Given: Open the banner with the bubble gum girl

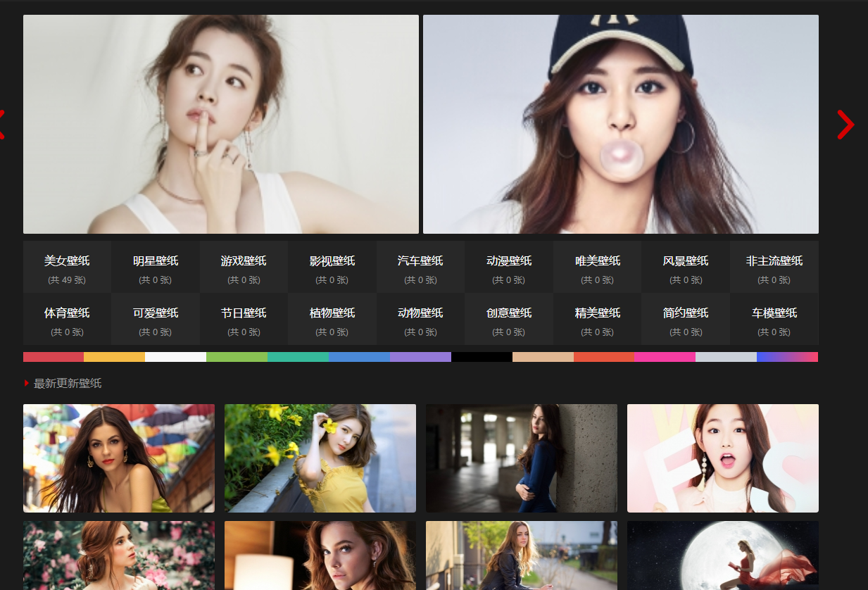Looking at the screenshot, I should (620, 125).
